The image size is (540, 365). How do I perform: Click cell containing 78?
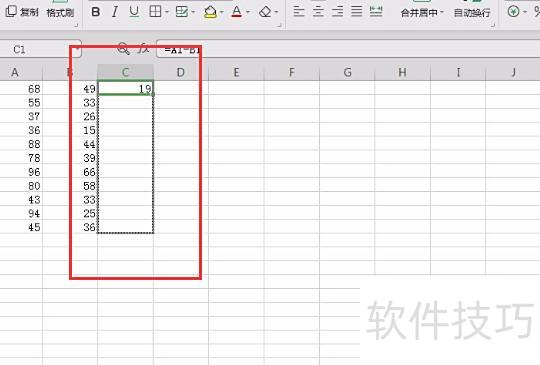(x=21, y=158)
